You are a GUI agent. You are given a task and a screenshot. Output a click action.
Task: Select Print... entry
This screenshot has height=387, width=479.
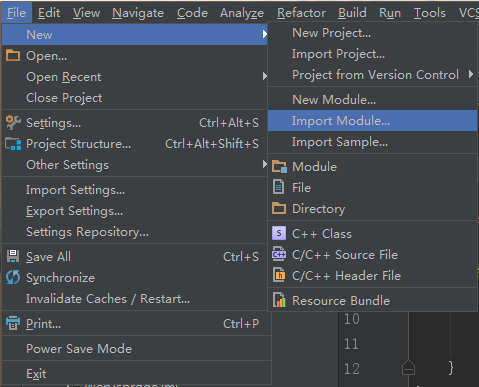point(136,323)
